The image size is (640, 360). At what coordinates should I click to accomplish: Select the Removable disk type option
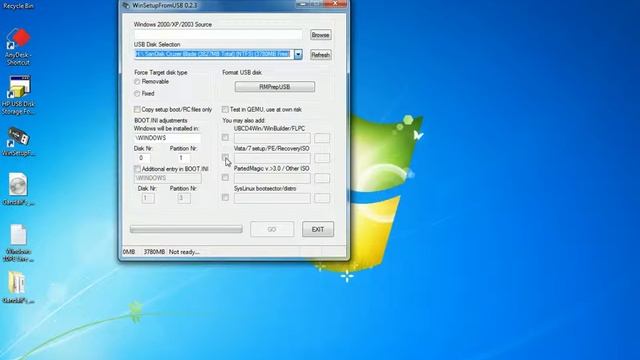point(137,82)
